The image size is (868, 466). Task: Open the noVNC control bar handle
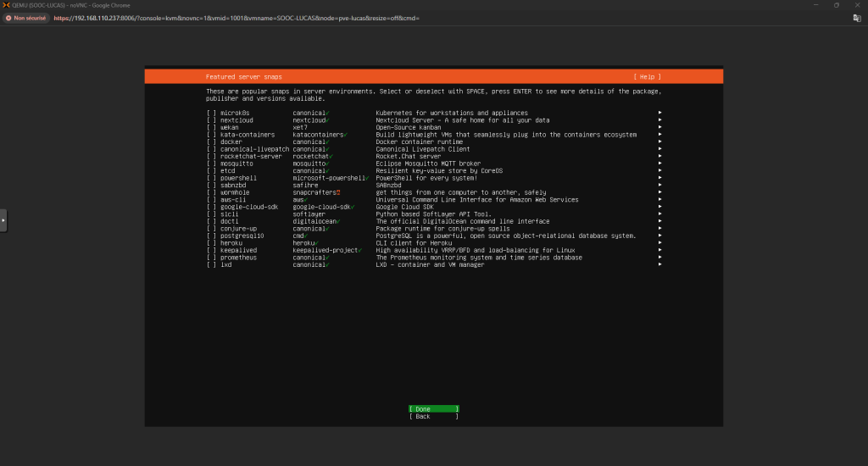[x=3, y=220]
